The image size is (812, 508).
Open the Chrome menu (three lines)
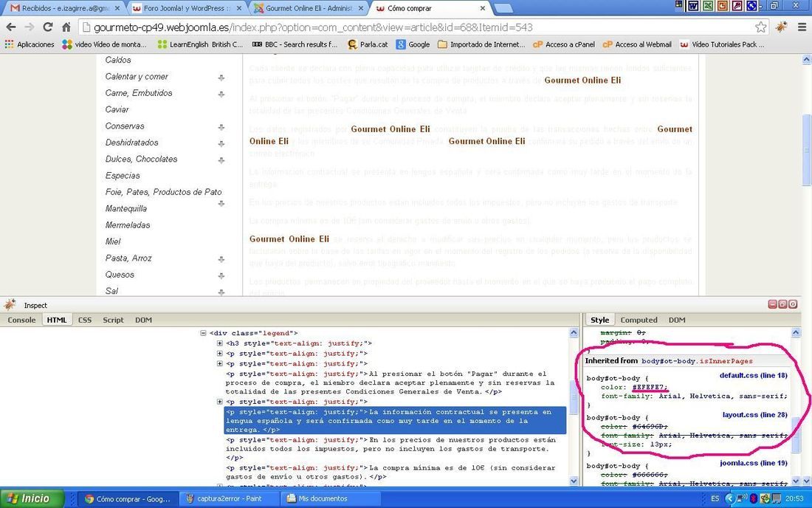[801, 27]
